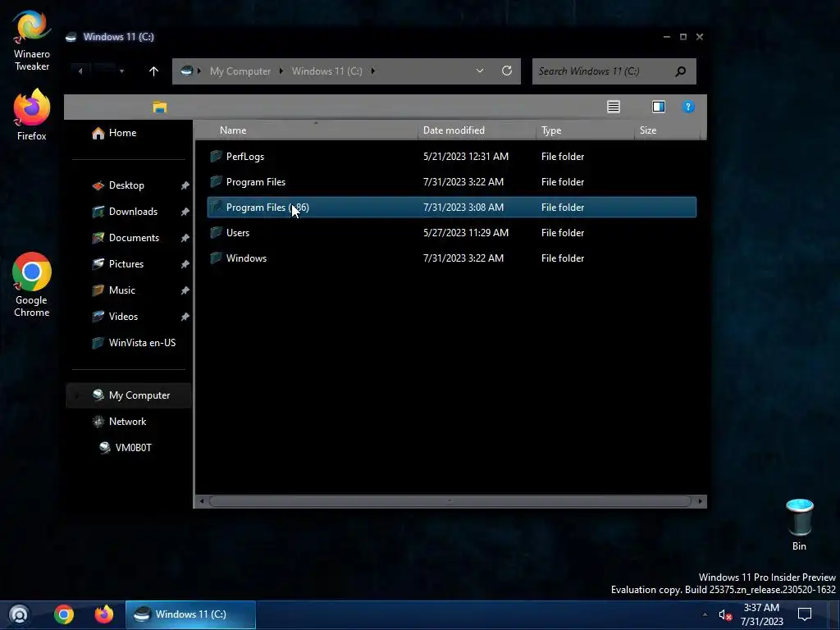Click the search magnifier icon
This screenshot has width=840, height=630.
[681, 71]
